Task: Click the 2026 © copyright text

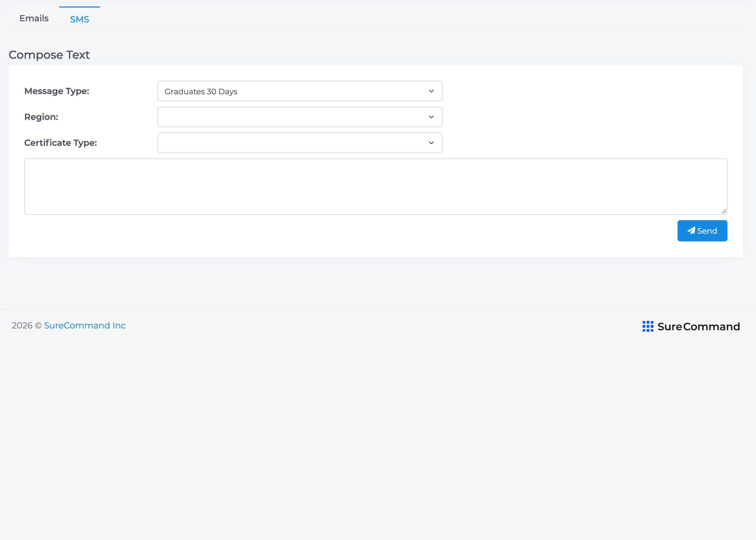Action: (27, 326)
